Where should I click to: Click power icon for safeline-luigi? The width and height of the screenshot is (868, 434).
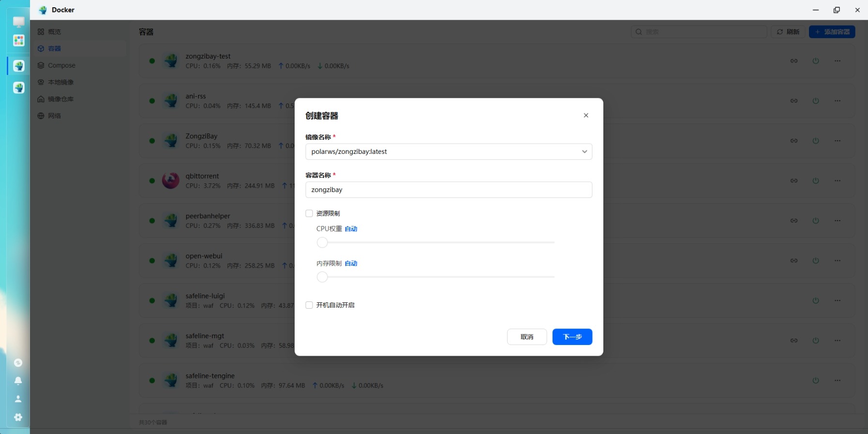pos(816,300)
